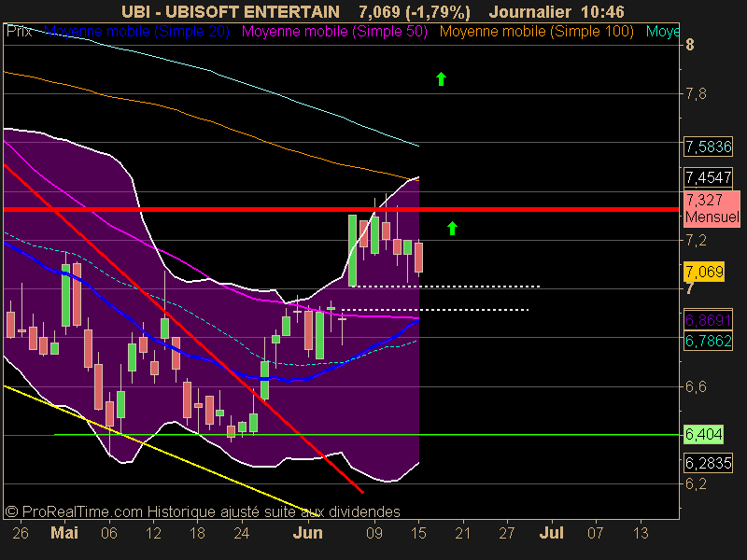Select Moyenne mobile (Simple 100) legend
This screenshot has width=747, height=560.
tap(536, 32)
